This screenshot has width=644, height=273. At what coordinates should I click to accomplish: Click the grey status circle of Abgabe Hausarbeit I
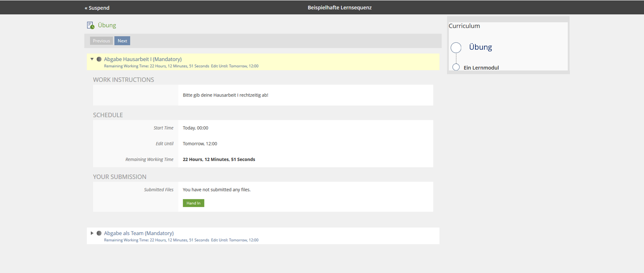pyautogui.click(x=99, y=59)
